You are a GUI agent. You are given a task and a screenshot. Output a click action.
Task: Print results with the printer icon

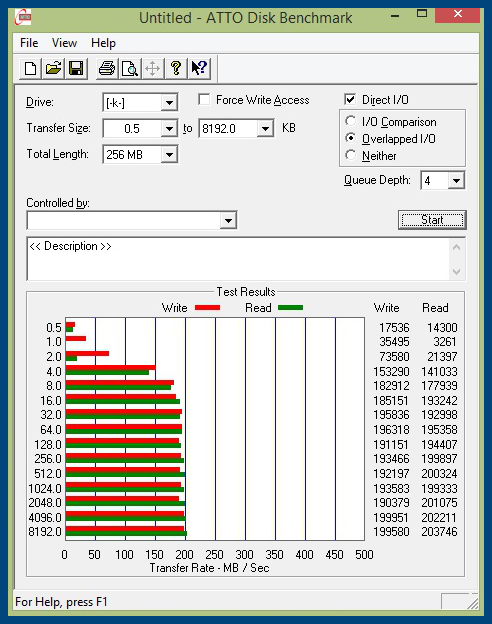(x=107, y=68)
